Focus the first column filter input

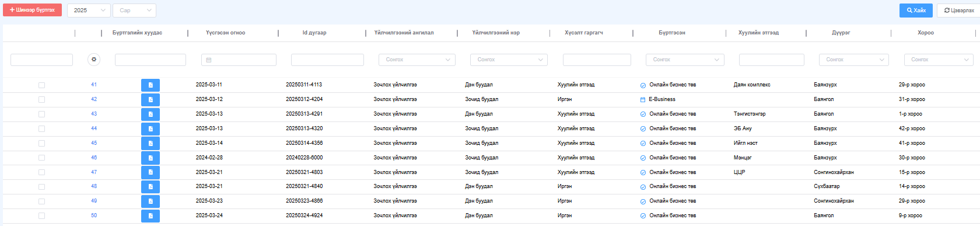(41, 60)
